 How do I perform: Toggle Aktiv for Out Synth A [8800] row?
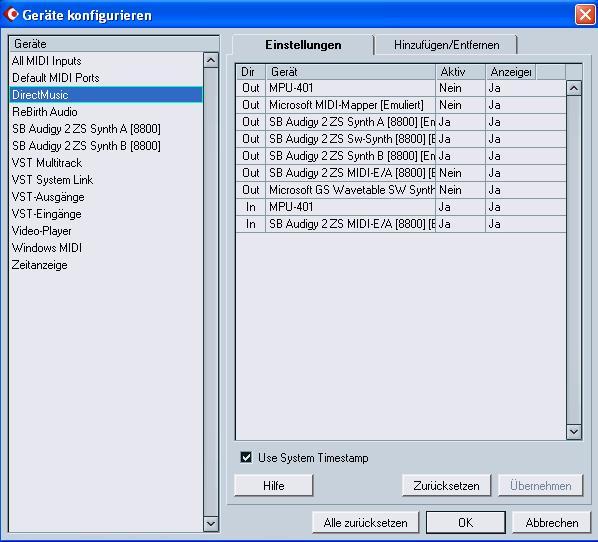[460, 122]
